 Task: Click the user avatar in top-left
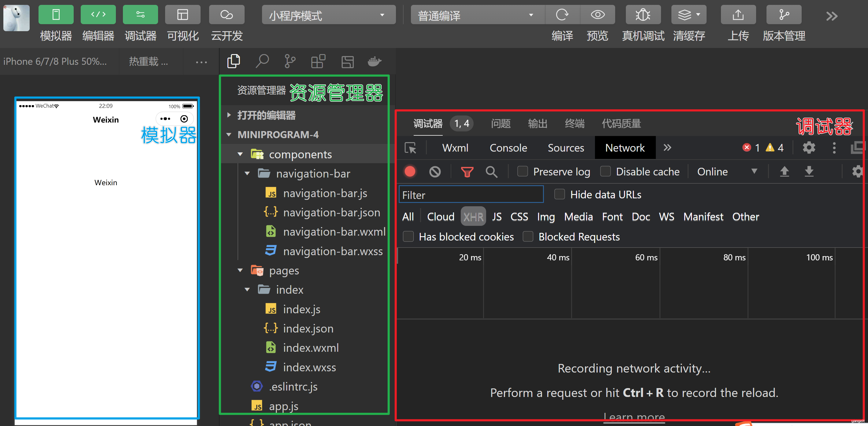(x=16, y=17)
